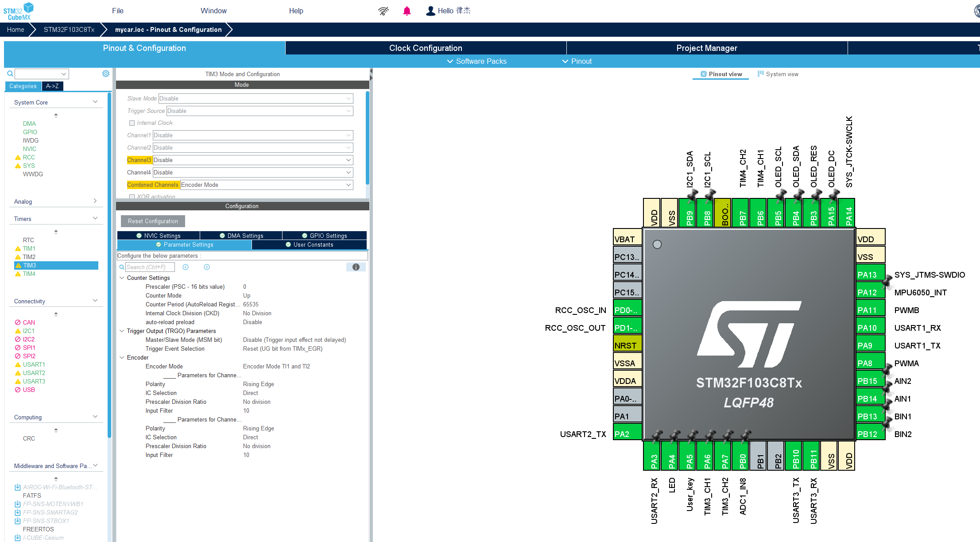The width and height of the screenshot is (980, 542).
Task: Open the Software Packs menu
Action: pos(476,61)
